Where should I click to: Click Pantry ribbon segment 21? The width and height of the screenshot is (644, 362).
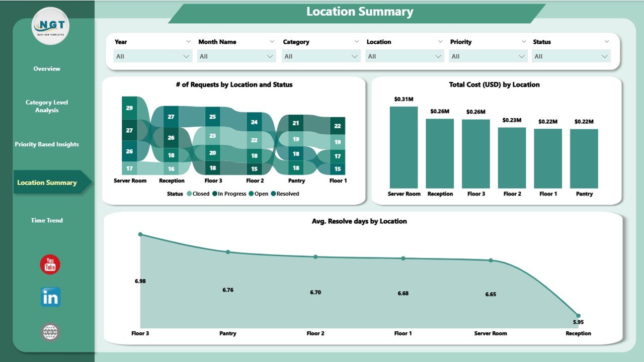pos(296,123)
